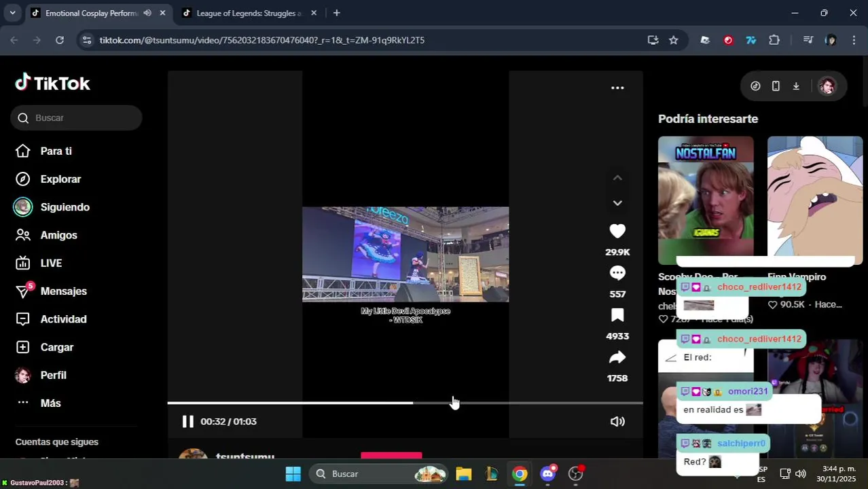Share the video with the arrow icon
Viewport: 868px width, 489px height.
tap(617, 357)
